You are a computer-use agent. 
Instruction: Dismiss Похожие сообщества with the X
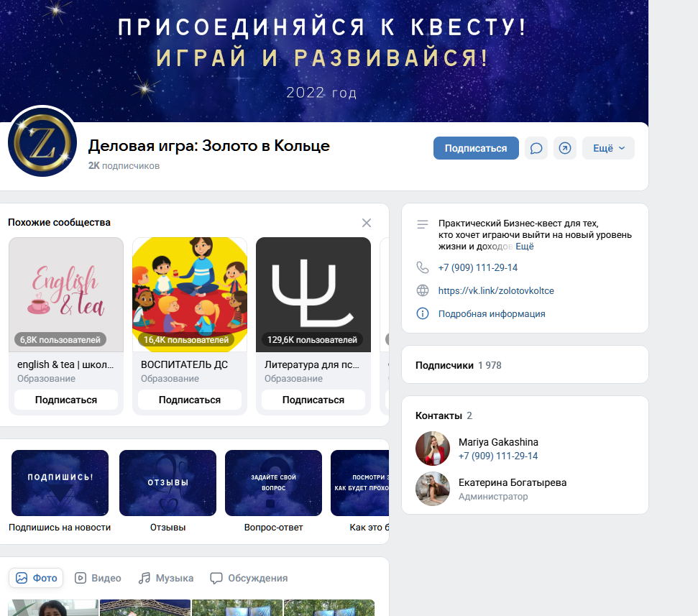click(x=367, y=223)
